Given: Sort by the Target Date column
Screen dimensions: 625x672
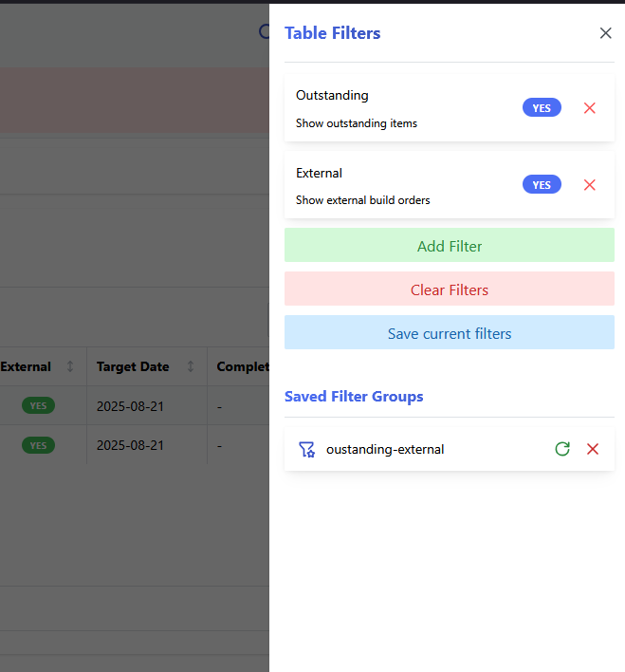Looking at the screenshot, I should click(191, 366).
